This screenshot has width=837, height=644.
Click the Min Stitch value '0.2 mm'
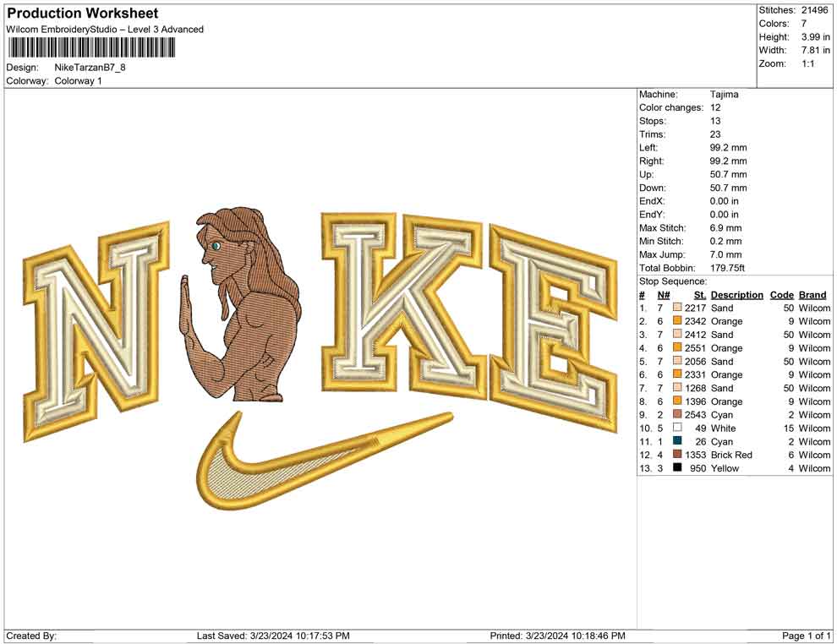[726, 241]
